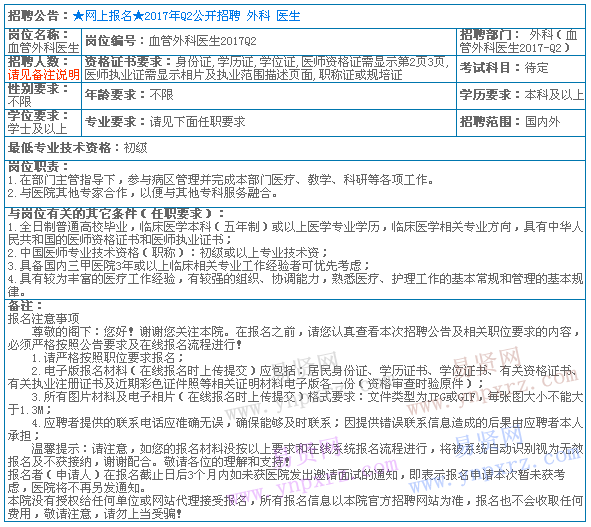Click the 温馨提示 paragraph
591x527 pixels.
[295, 455]
